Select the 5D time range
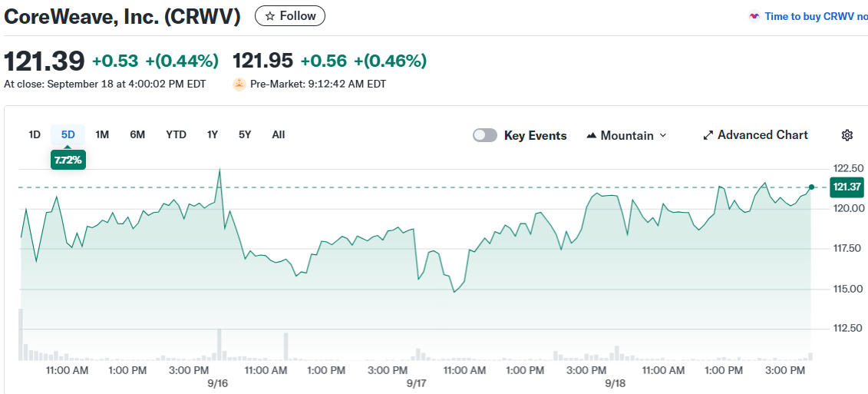868x394 pixels. point(68,134)
